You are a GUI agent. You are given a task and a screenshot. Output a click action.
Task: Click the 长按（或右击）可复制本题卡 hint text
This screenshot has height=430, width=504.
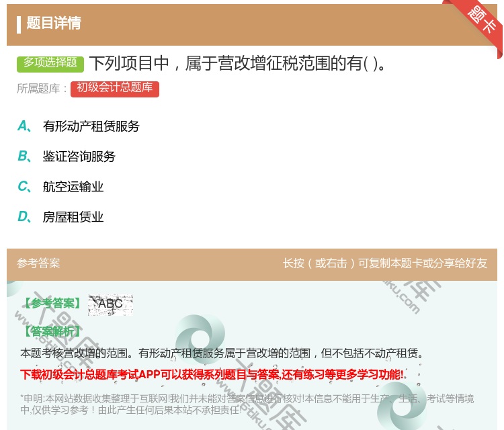coord(385,263)
